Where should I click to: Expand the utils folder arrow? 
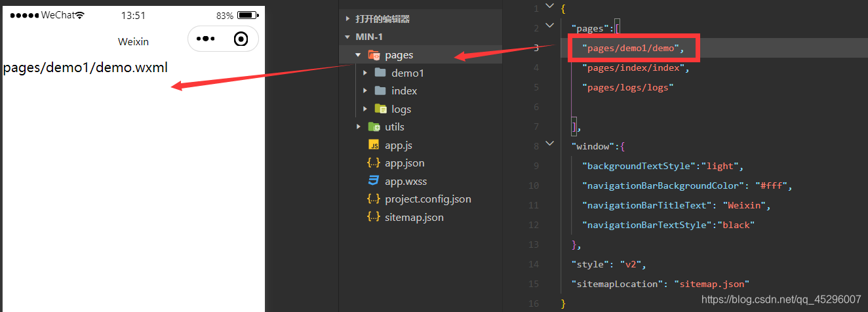coord(358,127)
